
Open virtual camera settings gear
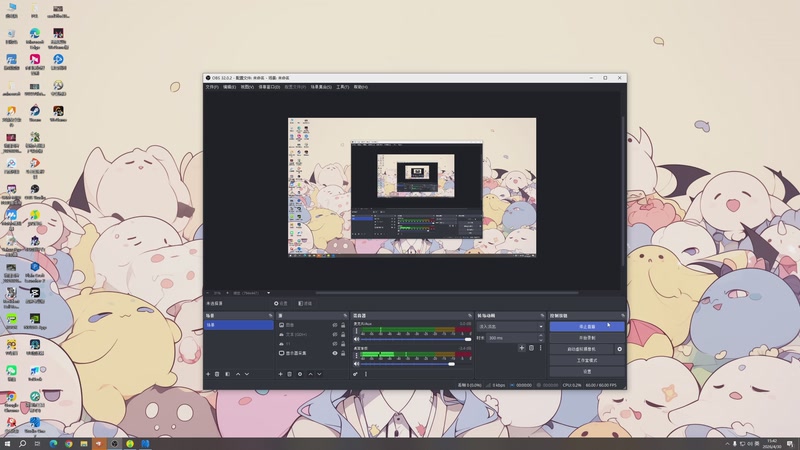pos(619,349)
